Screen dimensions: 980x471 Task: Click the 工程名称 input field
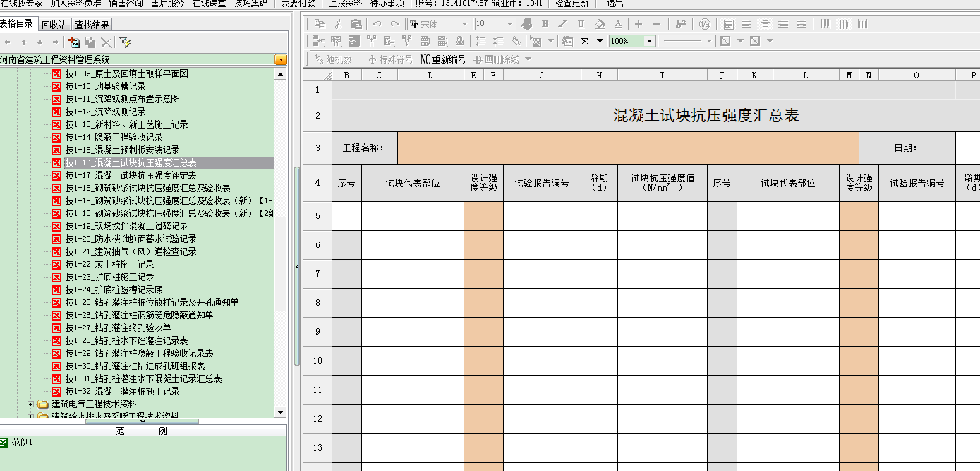[x=627, y=148]
